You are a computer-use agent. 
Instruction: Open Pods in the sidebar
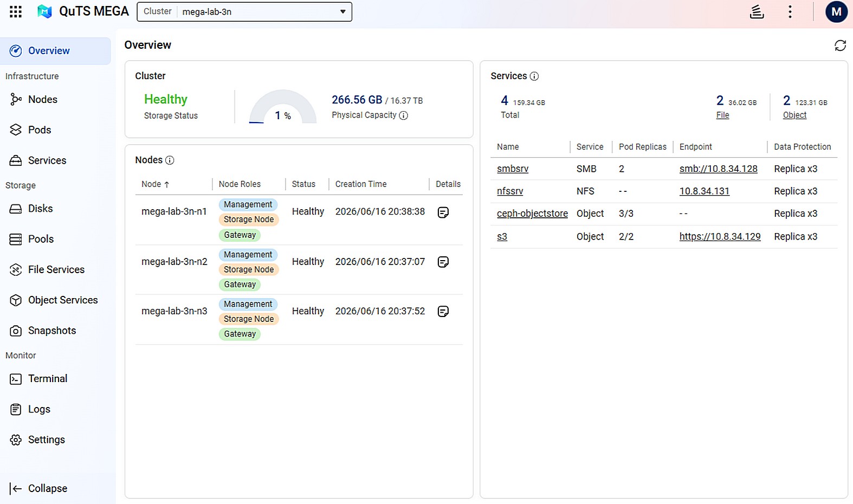(x=55, y=130)
